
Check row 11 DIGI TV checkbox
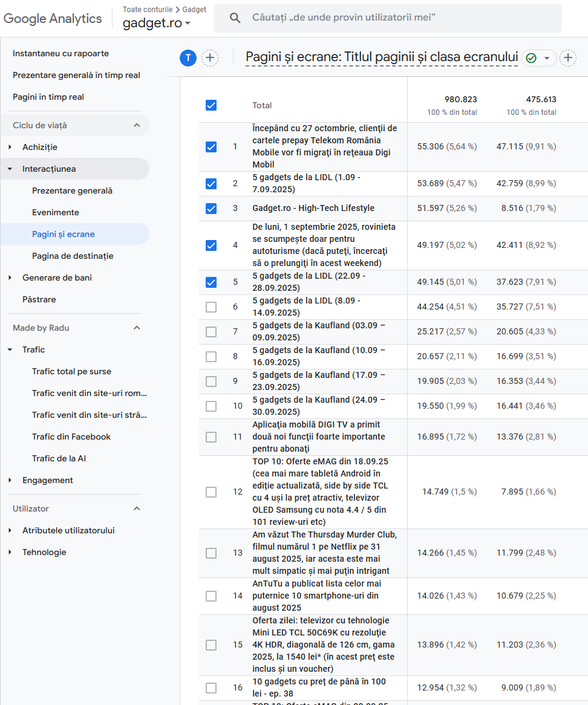211,437
